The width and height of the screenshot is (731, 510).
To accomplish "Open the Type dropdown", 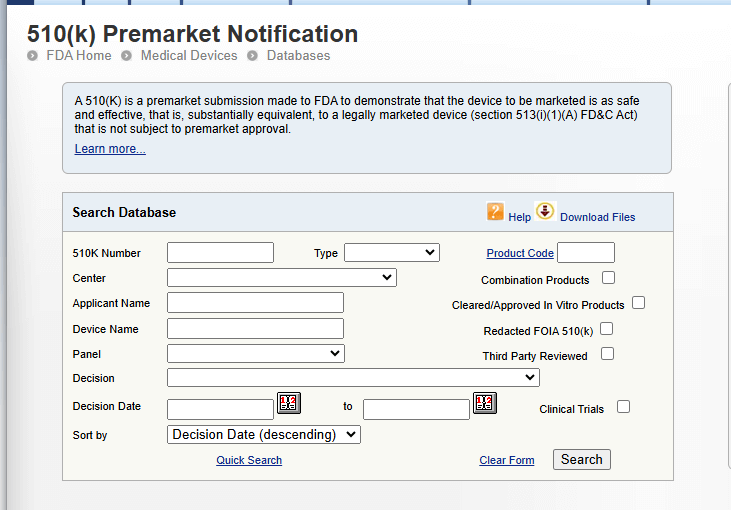I will [391, 253].
